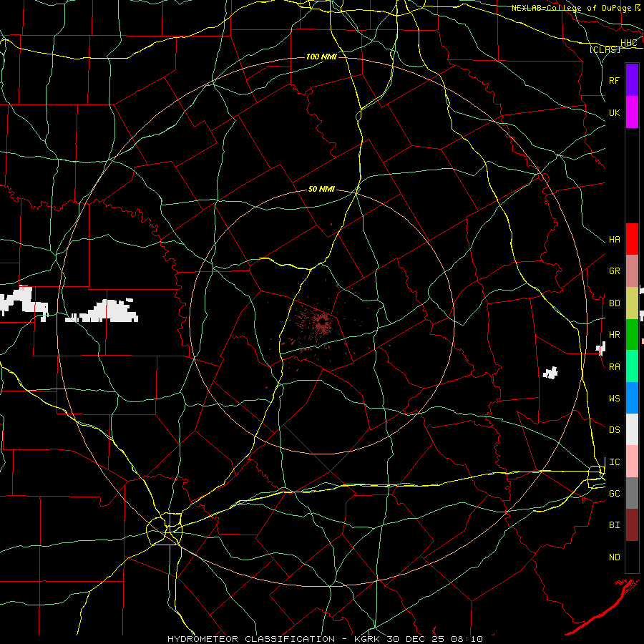Click the HA label beside the legend
The image size is (644, 644).
614,240
